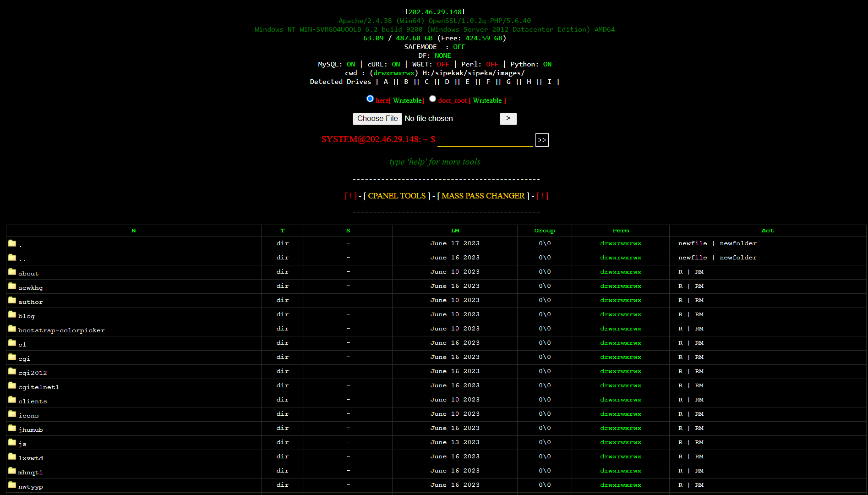Image resolution: width=868 pixels, height=495 pixels.
Task: Execute command with the '>>' button
Action: [542, 140]
